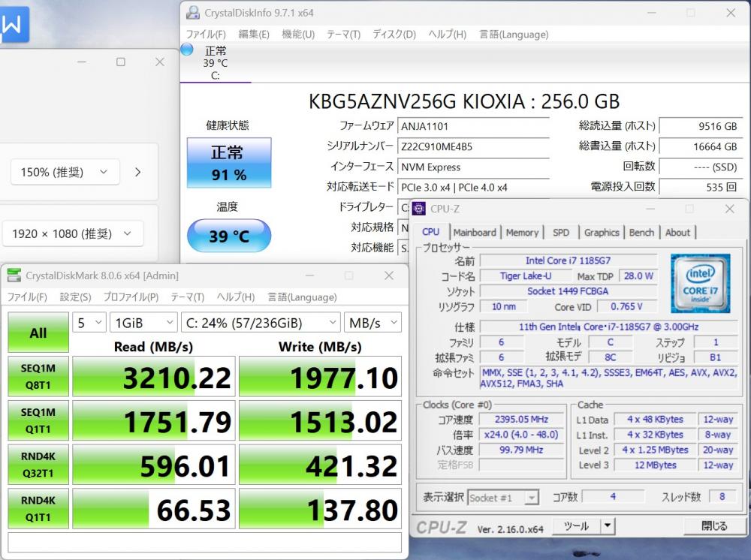Click the health status 正常 91 % button
The height and width of the screenshot is (560, 751).
pyautogui.click(x=229, y=163)
